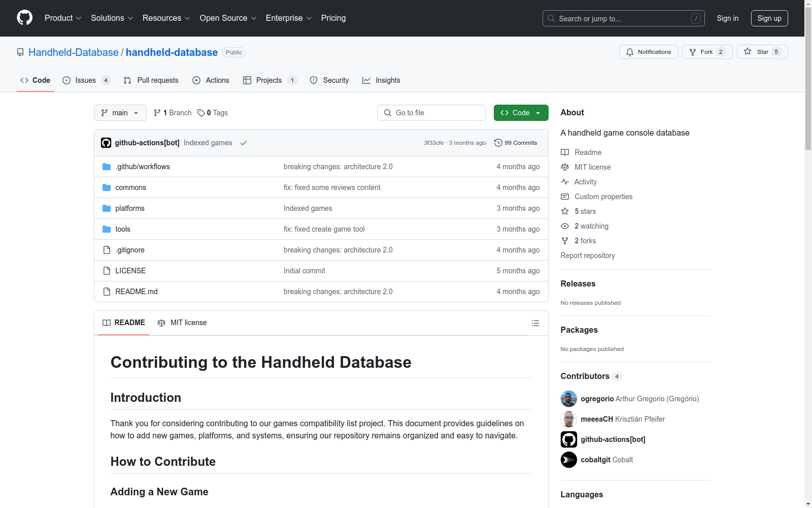View the 99 Commits history
Viewport: 812px width, 508px height.
click(x=516, y=143)
